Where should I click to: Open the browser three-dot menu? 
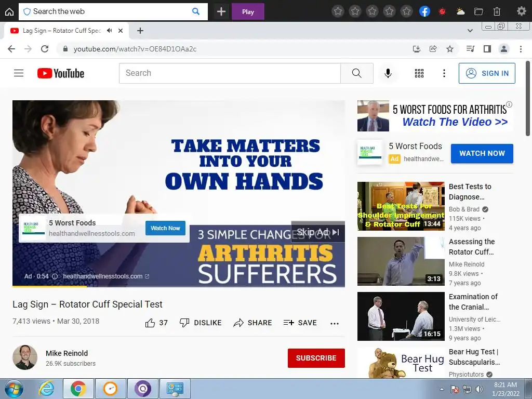pyautogui.click(x=521, y=49)
